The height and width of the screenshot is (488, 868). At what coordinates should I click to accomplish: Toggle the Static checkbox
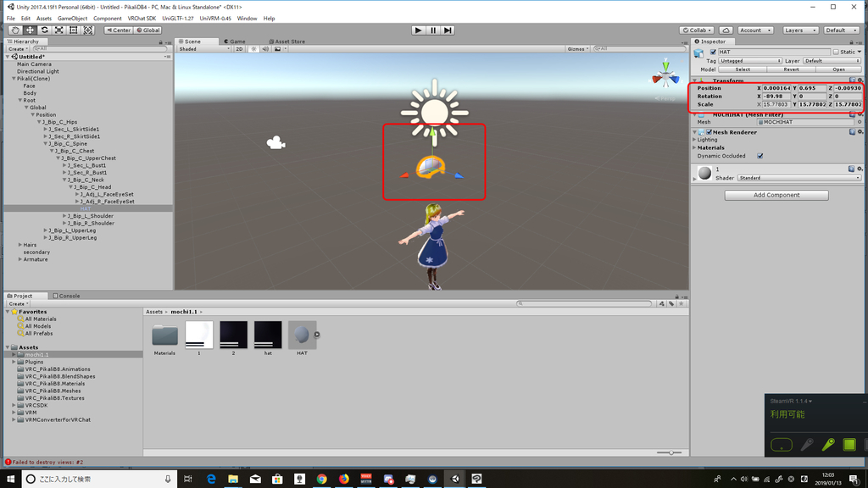tap(836, 52)
